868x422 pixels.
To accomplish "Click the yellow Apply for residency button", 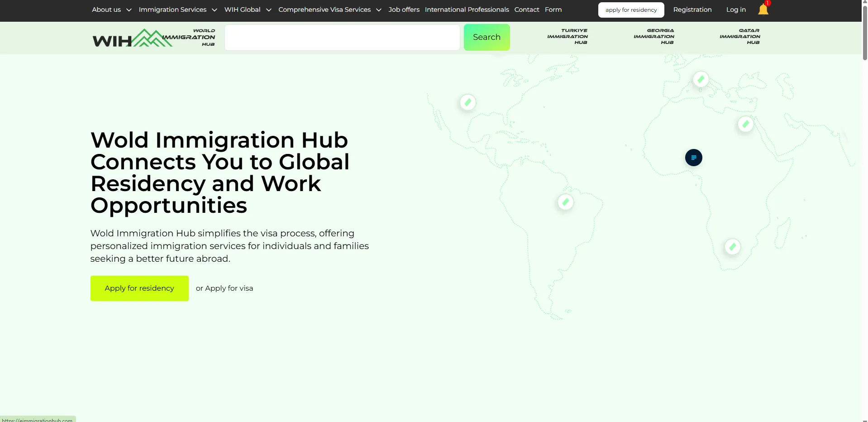I will (x=139, y=288).
